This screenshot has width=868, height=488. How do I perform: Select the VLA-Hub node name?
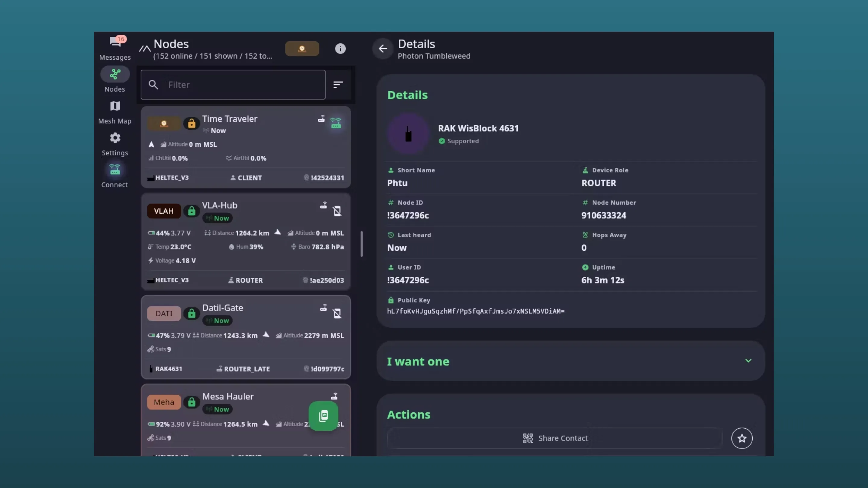tap(220, 205)
